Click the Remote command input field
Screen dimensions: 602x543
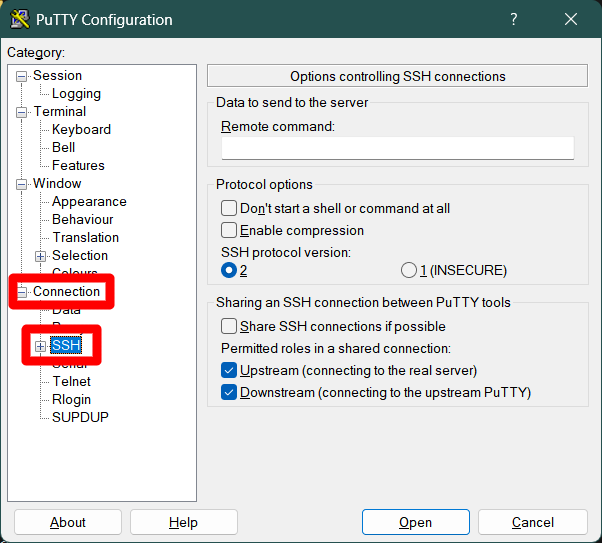pos(397,148)
